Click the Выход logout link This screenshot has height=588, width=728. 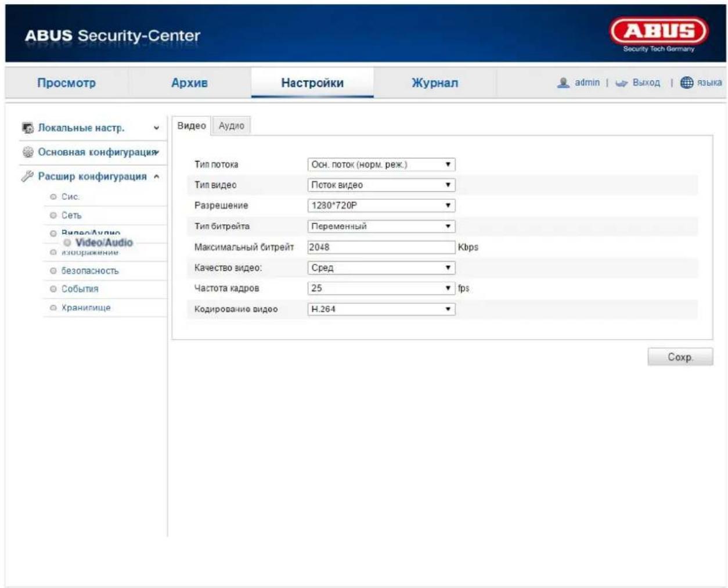pyautogui.click(x=646, y=83)
